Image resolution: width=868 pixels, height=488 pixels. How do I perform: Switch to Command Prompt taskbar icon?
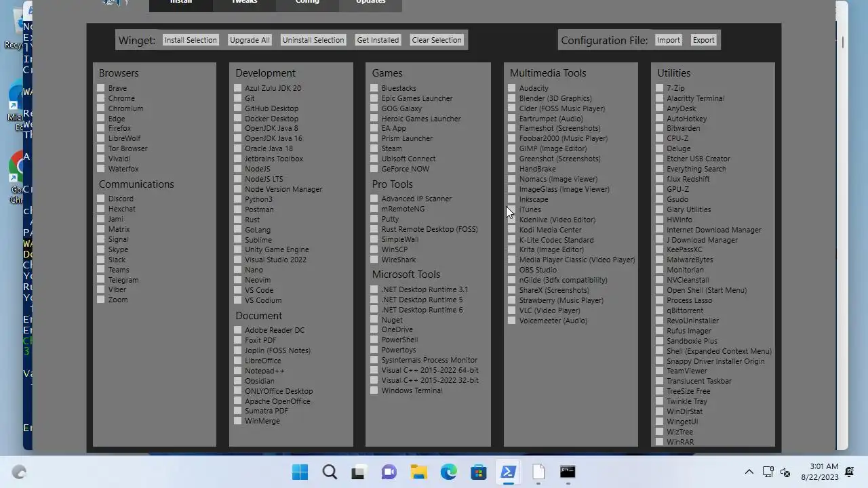568,472
